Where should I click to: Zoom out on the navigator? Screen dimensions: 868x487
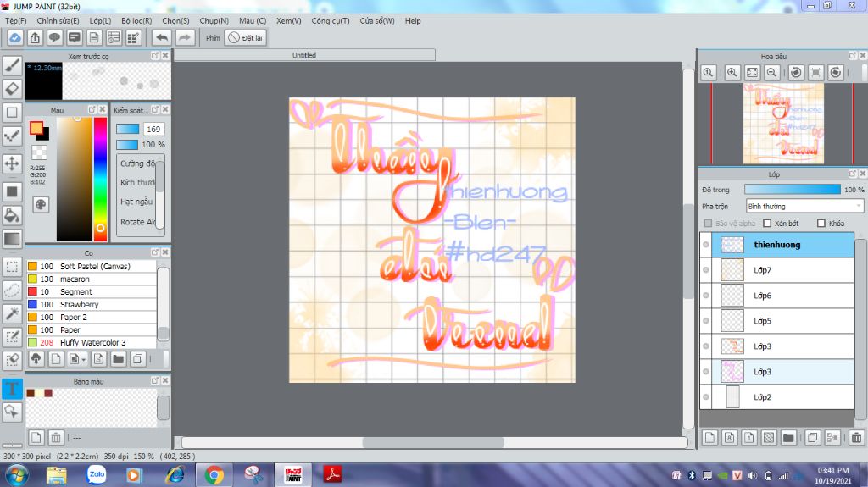click(771, 73)
